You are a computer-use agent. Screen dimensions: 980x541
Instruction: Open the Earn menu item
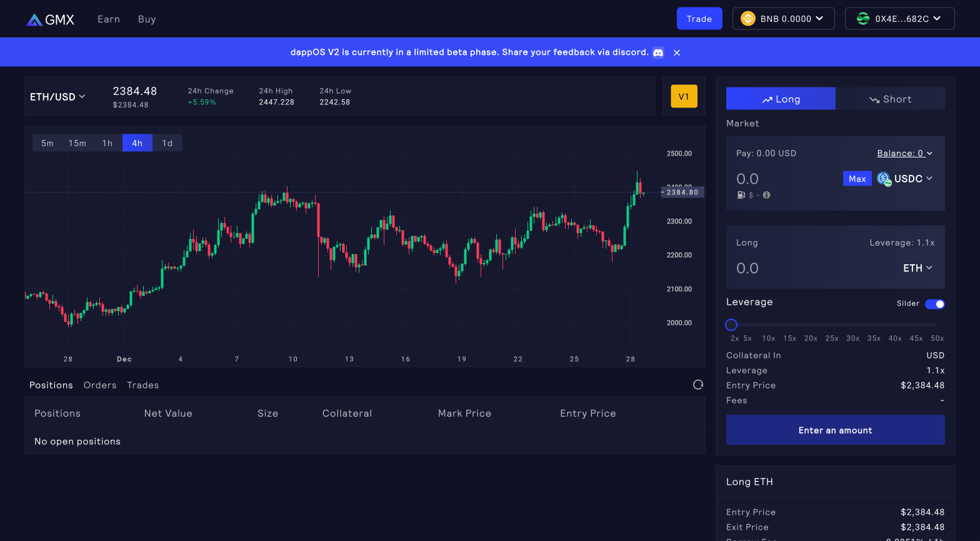109,19
